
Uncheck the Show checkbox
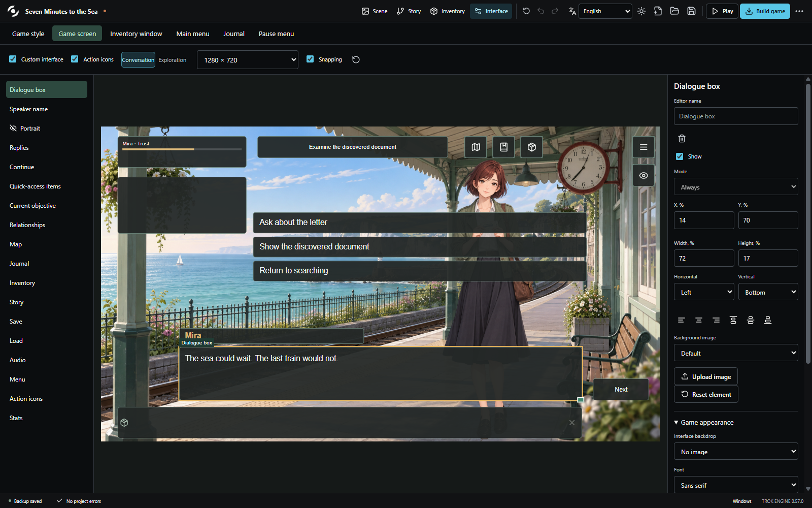[680, 156]
